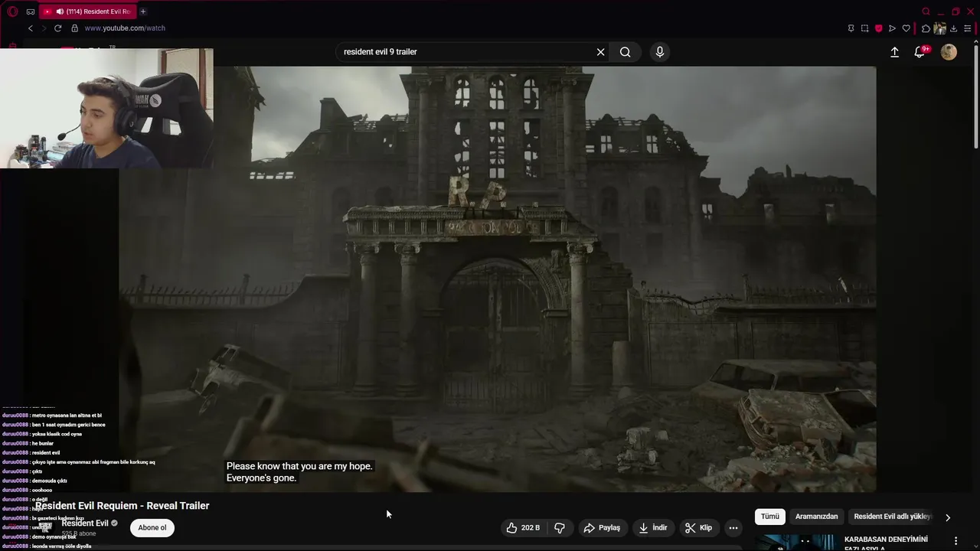Select the Aramanızdan filter chip
This screenshot has width=980, height=551.
816,517
